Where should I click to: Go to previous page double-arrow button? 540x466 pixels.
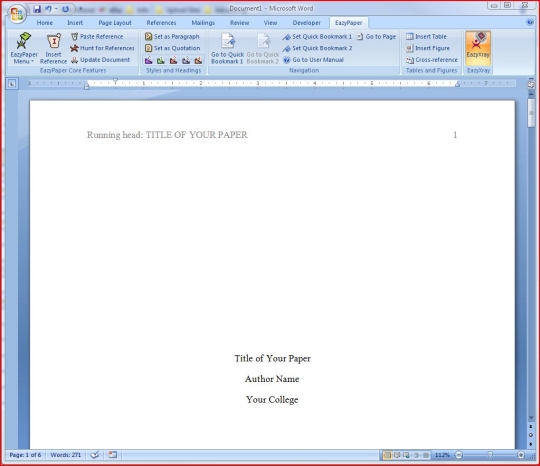pyautogui.click(x=531, y=427)
